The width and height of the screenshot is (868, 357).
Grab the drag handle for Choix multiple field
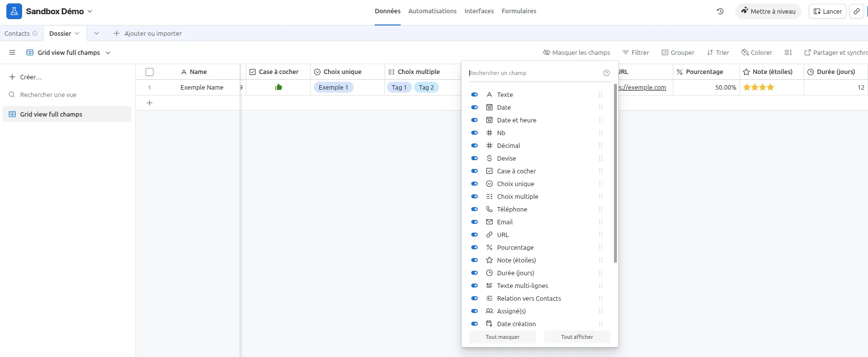point(600,196)
